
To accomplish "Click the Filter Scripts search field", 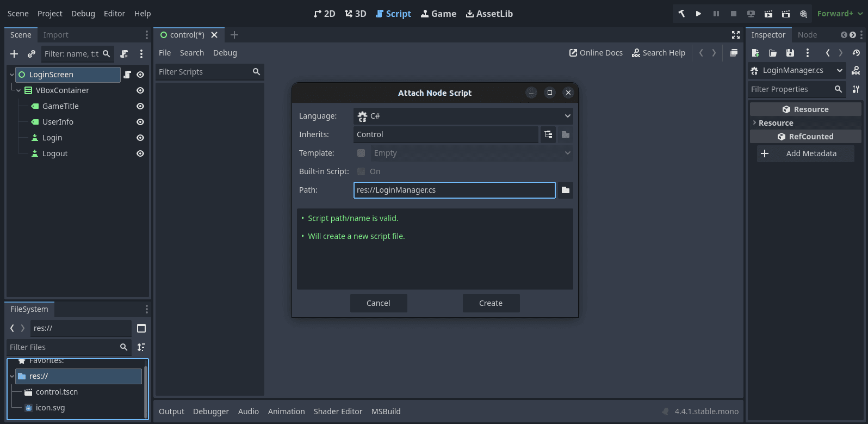I will [204, 72].
